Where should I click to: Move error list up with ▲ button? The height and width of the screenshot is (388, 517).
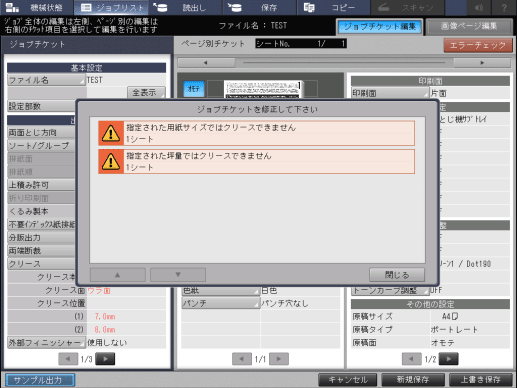[118, 275]
